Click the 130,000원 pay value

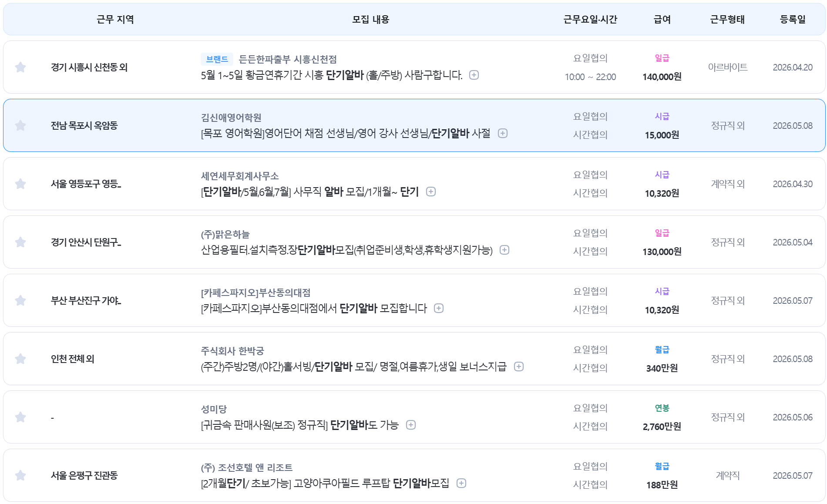662,252
